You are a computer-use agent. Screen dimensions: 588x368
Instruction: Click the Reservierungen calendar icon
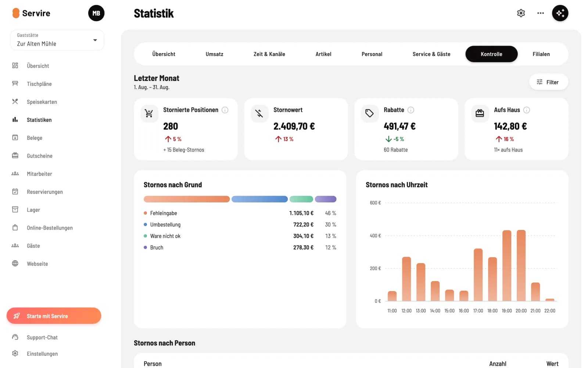point(15,192)
